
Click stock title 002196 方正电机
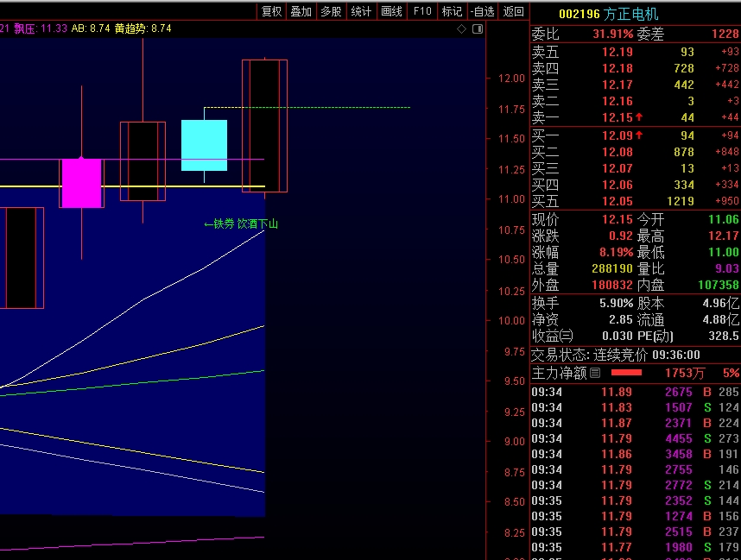coord(608,14)
